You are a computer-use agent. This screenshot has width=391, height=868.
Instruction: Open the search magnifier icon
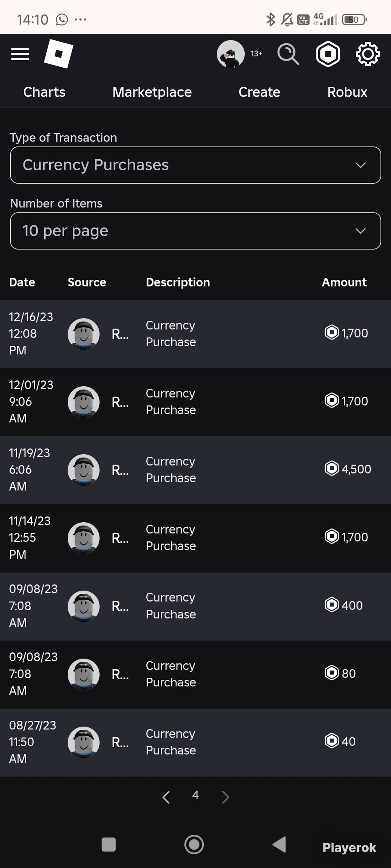[x=288, y=54]
